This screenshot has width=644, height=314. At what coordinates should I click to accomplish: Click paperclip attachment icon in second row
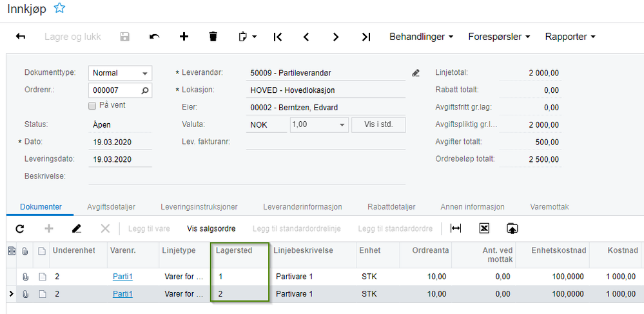(26, 294)
